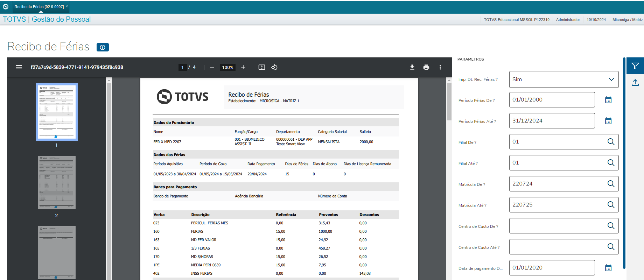Open the Imp. Dt. Rec. Férias dropdown
644x280 pixels.
[x=564, y=79]
